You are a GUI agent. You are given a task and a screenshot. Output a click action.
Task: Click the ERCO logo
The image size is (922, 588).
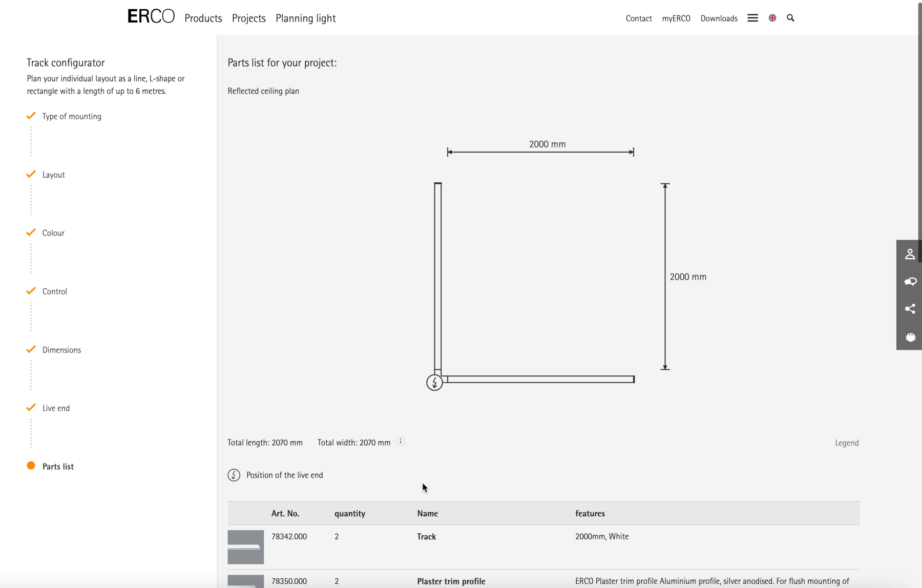point(151,17)
